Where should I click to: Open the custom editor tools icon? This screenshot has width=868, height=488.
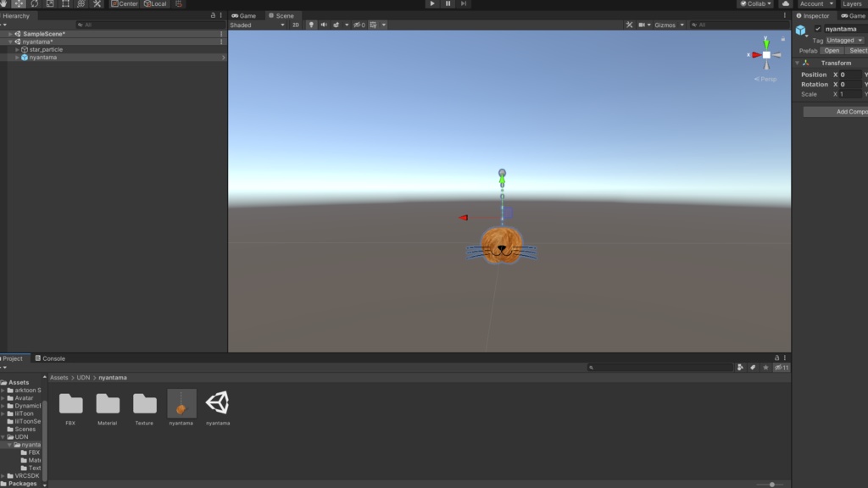pos(97,3)
